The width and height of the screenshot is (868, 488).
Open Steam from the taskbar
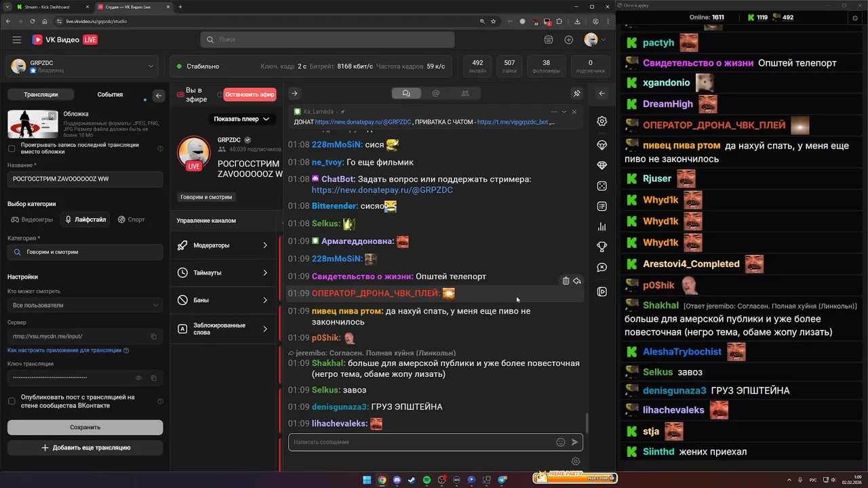412,480
